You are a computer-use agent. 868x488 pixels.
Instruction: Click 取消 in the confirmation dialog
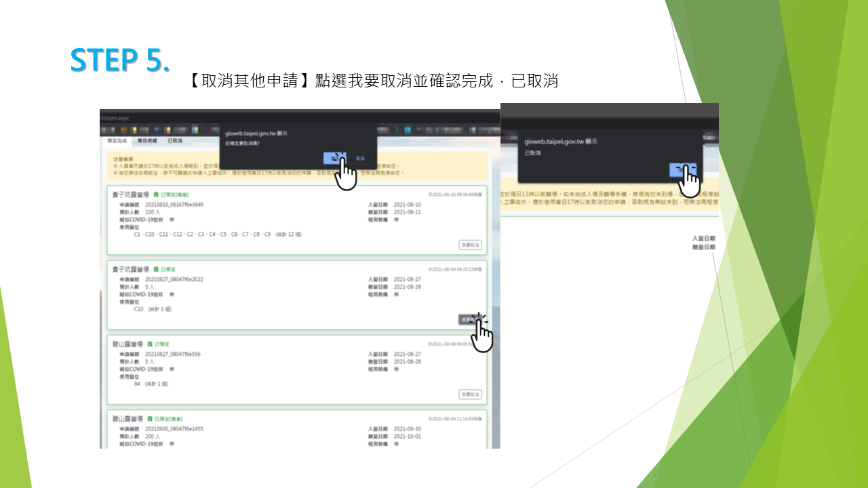[x=359, y=158]
